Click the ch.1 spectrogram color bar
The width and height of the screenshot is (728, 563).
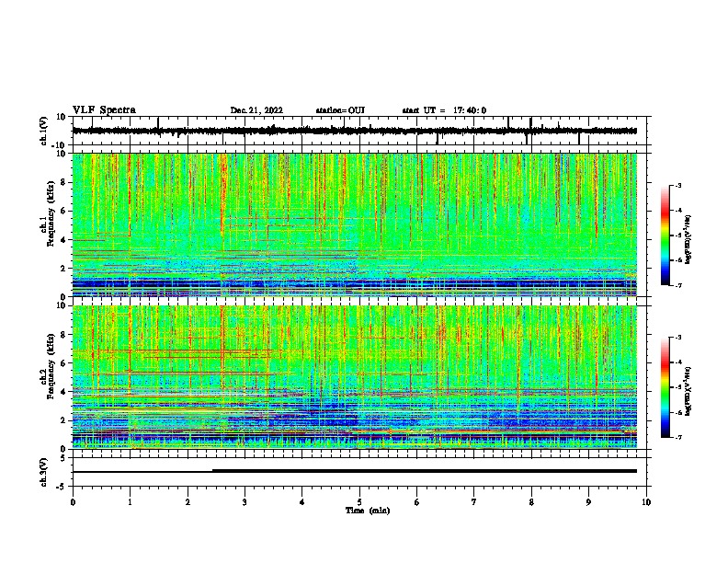(x=665, y=236)
